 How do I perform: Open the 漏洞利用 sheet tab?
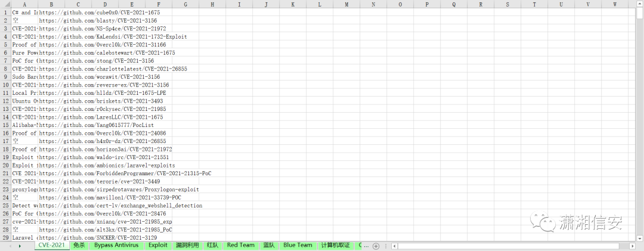[187, 245]
